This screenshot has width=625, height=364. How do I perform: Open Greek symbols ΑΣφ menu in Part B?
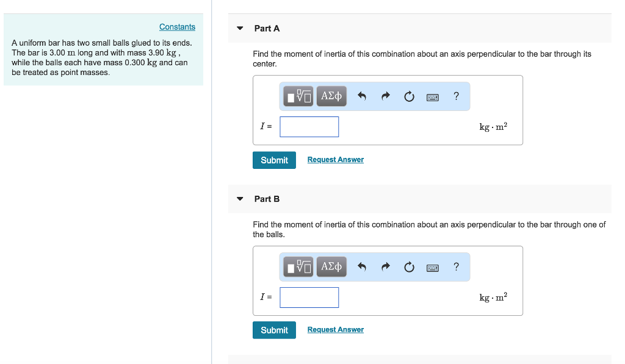pos(331,266)
